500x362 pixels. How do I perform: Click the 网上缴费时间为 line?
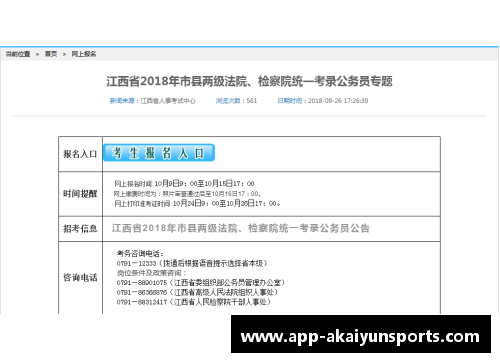tap(187, 194)
